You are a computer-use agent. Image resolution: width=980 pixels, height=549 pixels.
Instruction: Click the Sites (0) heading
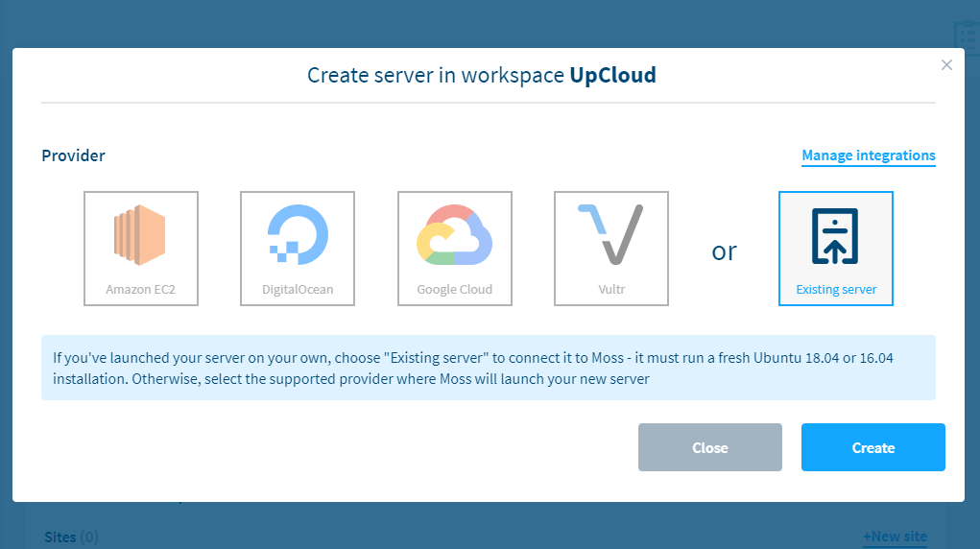tap(72, 537)
